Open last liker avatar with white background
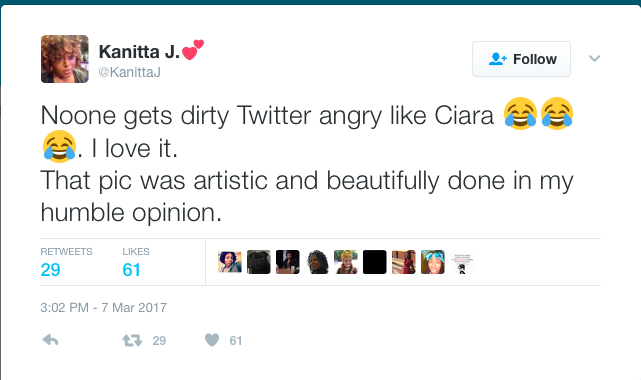The width and height of the screenshot is (641, 380). 462,262
